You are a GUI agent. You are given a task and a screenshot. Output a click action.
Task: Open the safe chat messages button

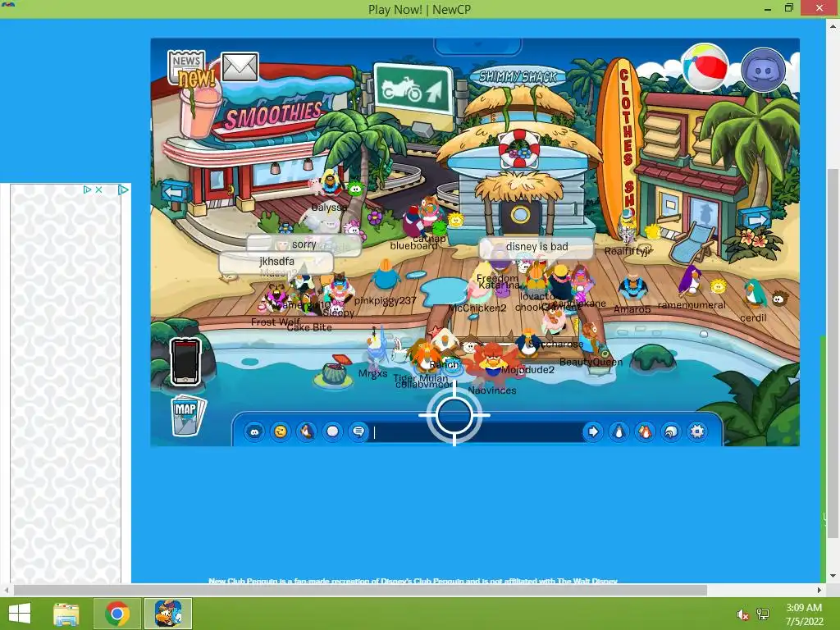(x=358, y=431)
